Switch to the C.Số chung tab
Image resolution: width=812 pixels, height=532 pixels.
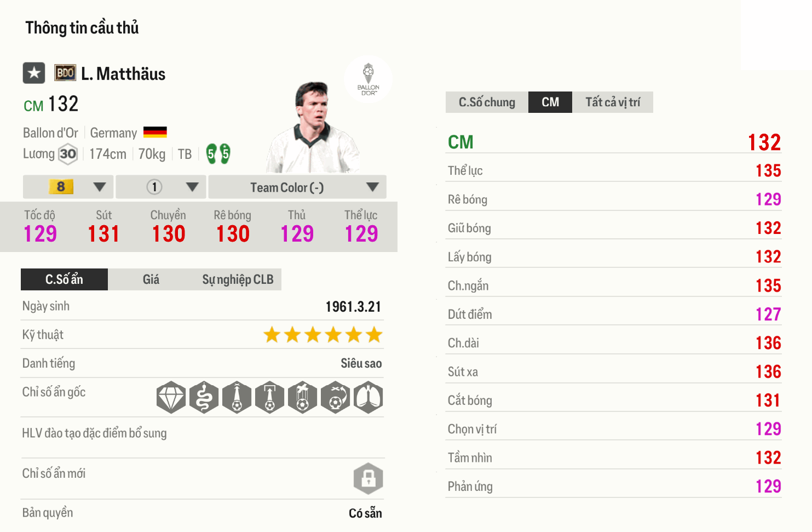click(487, 102)
